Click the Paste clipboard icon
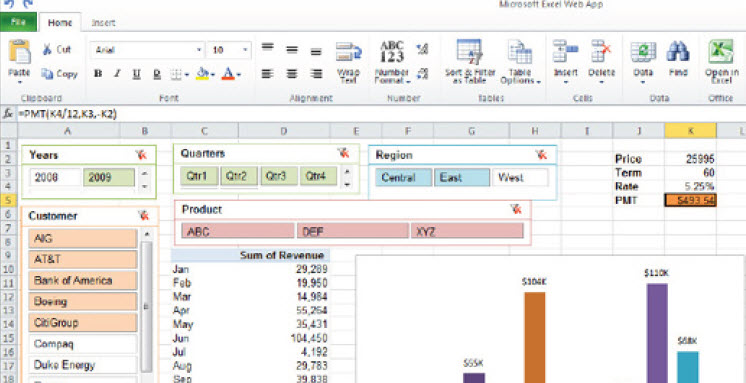Viewport: 746px width, 383px height. (20, 52)
